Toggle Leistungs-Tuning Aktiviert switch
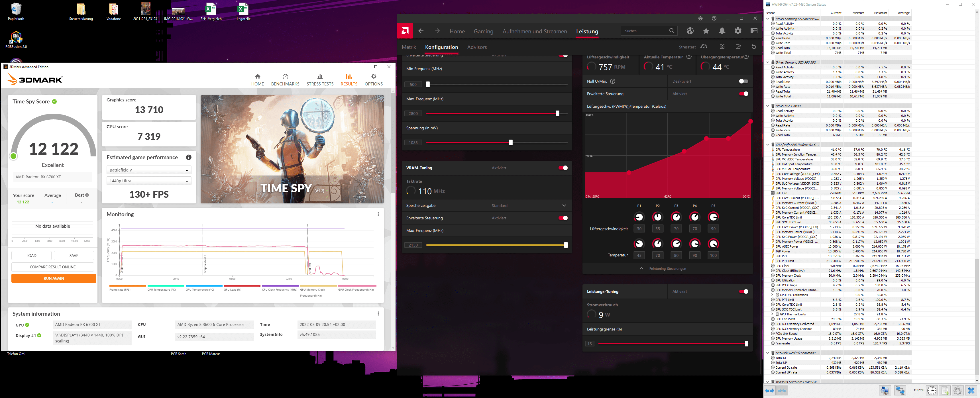 (743, 291)
